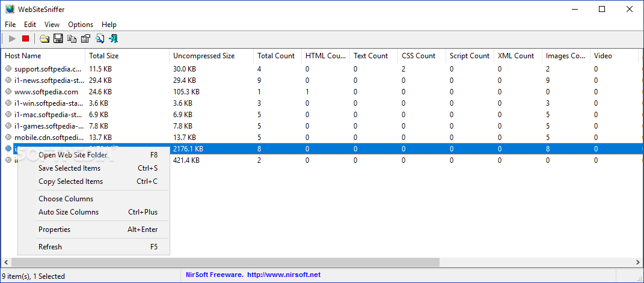
Task: Sort by Text Count column header
Action: tap(374, 56)
